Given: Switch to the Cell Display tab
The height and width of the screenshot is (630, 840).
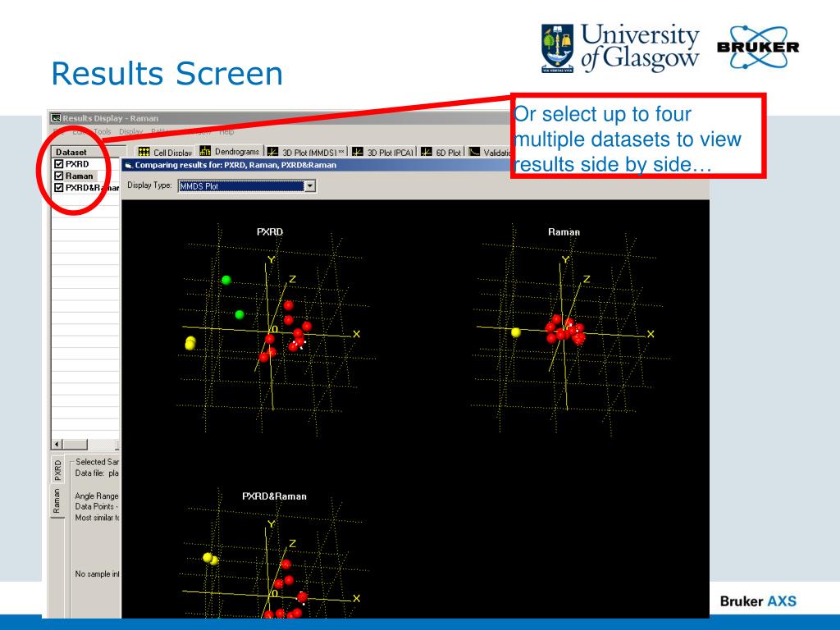Looking at the screenshot, I should 166,152.
